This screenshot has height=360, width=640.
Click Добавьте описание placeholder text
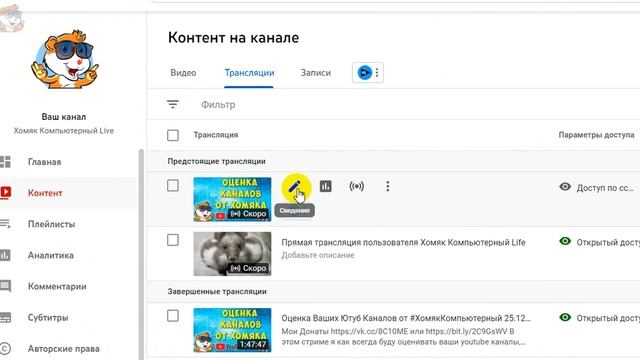tap(318, 256)
